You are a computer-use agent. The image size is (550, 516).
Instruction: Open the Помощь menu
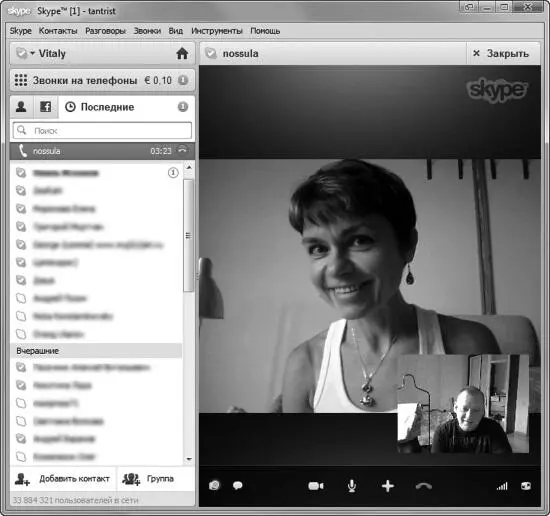point(265,31)
